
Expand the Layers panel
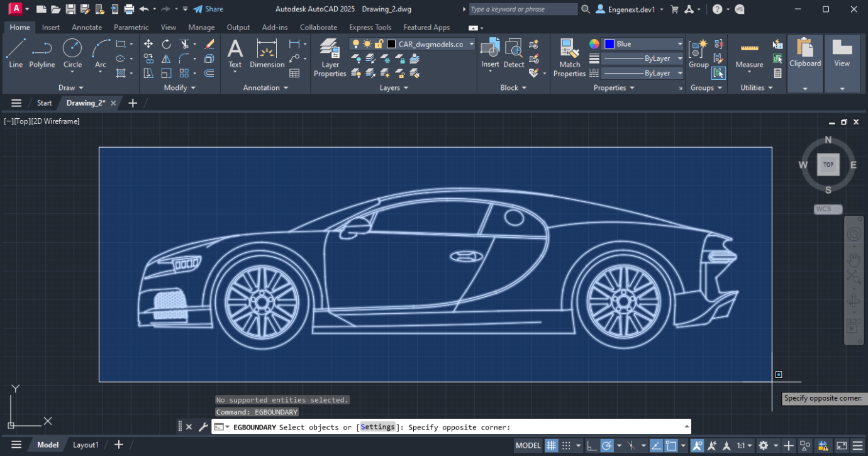pos(394,88)
